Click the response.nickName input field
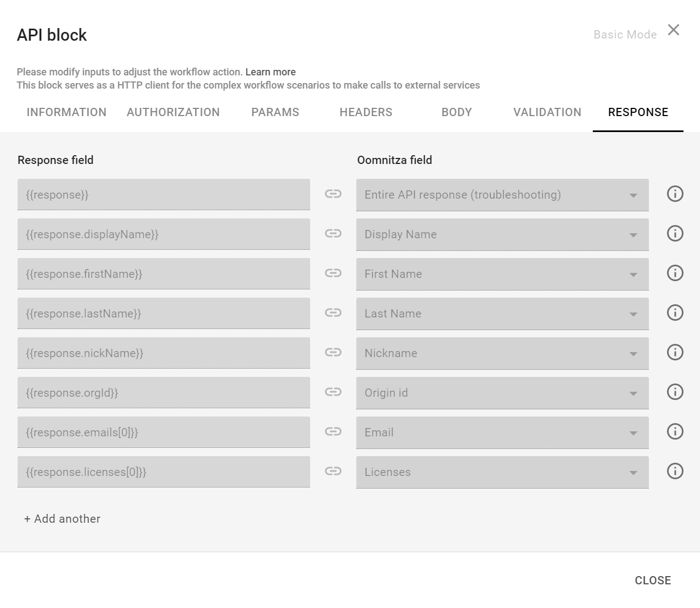 (163, 353)
